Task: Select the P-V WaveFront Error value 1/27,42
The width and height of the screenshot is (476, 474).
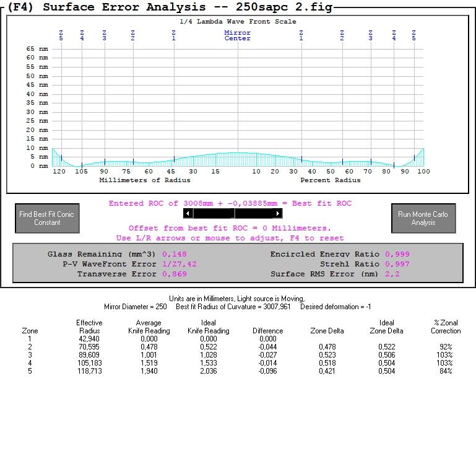Action: point(179,264)
